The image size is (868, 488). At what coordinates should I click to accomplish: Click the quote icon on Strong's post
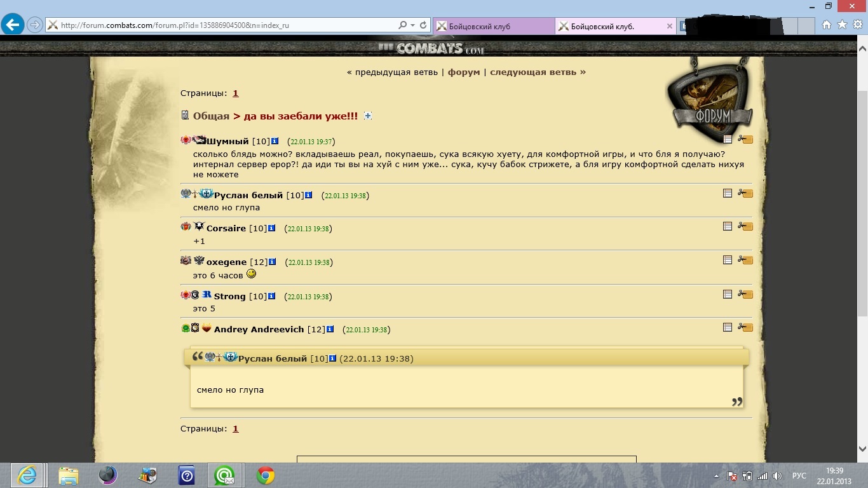(728, 294)
